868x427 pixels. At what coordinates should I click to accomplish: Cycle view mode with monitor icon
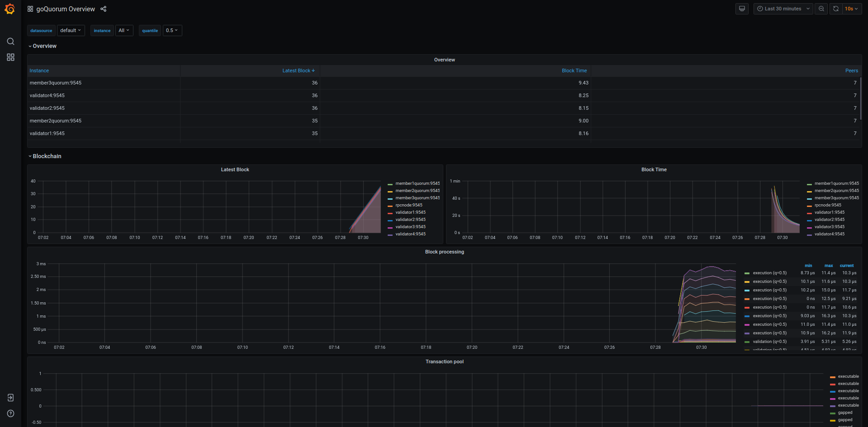coord(742,9)
